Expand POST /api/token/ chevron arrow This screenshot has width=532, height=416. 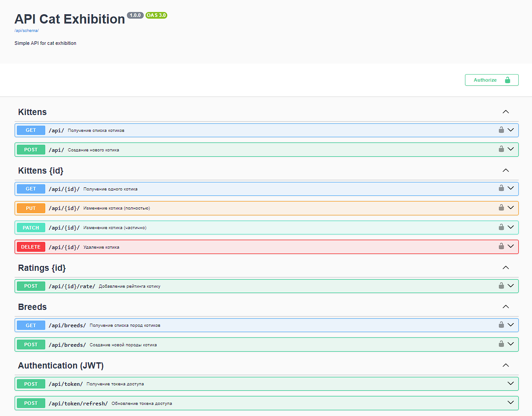[511, 384]
